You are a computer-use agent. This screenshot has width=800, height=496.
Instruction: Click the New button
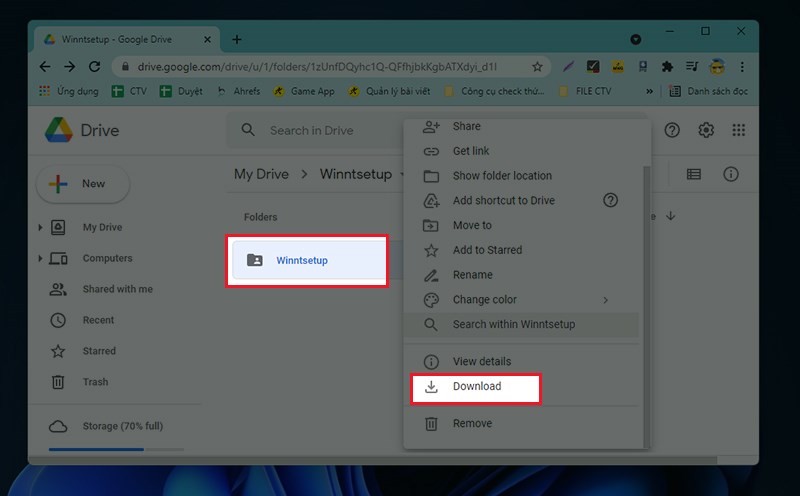coord(83,184)
